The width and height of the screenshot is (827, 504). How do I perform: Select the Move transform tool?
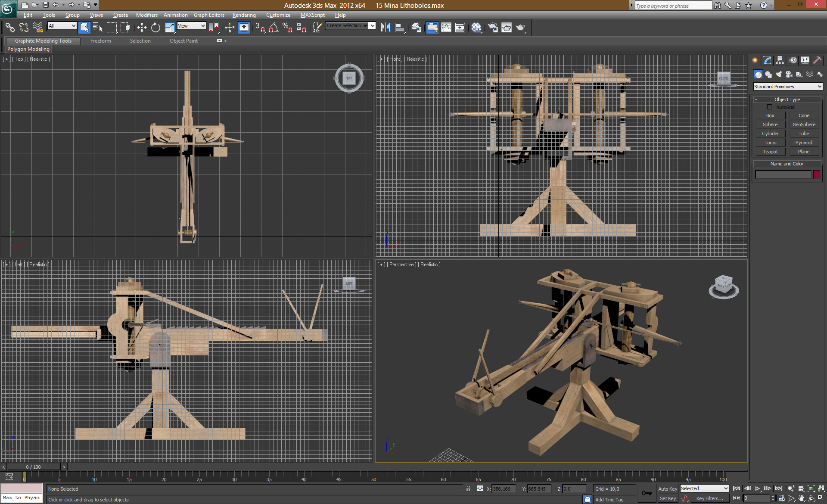pyautogui.click(x=142, y=28)
